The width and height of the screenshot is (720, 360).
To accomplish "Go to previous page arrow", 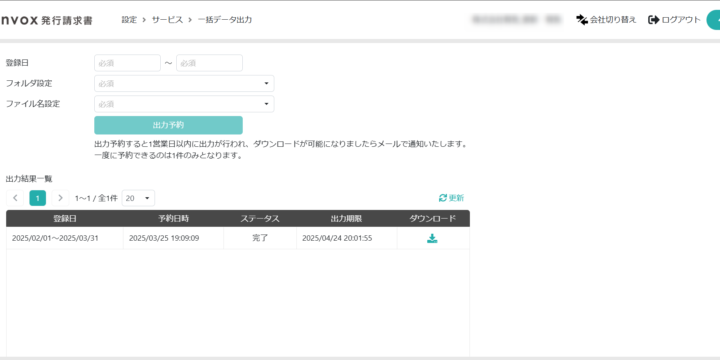I will point(15,198).
